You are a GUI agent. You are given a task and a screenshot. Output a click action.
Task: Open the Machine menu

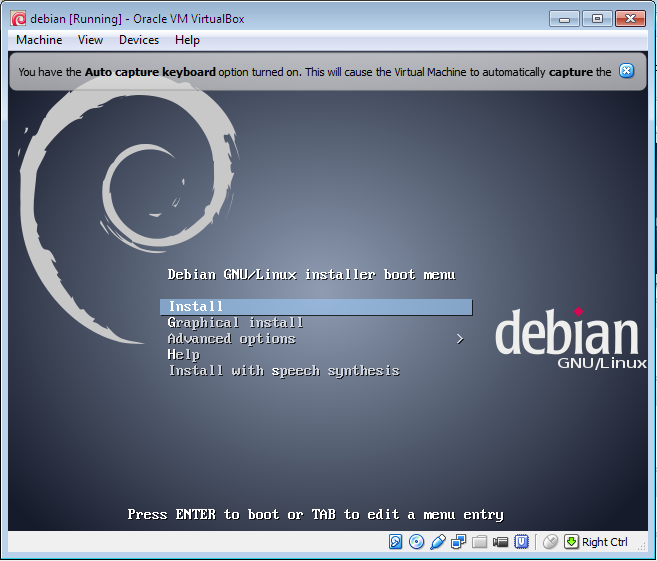coord(39,40)
